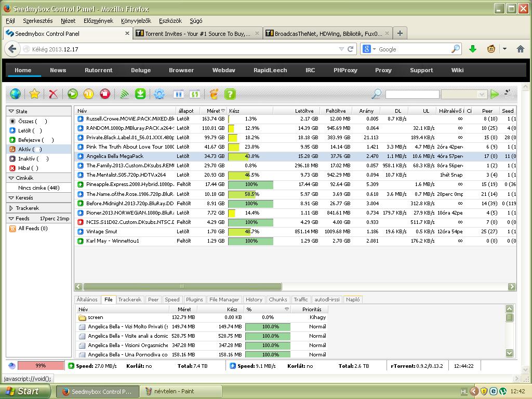Open the Wiki navigation link
The height and width of the screenshot is (399, 532).
pos(457,70)
